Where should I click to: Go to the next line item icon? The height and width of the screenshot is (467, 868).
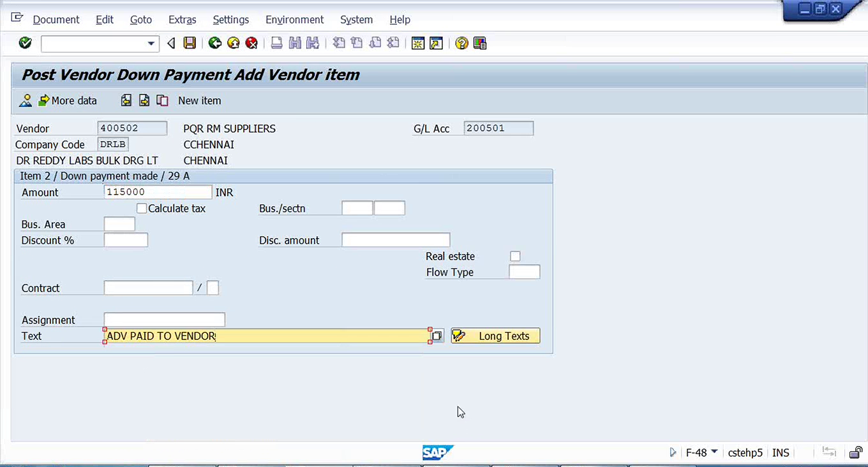tap(144, 100)
